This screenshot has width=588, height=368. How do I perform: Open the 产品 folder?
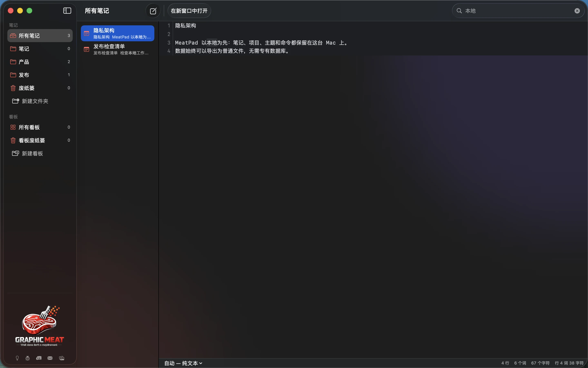40,62
